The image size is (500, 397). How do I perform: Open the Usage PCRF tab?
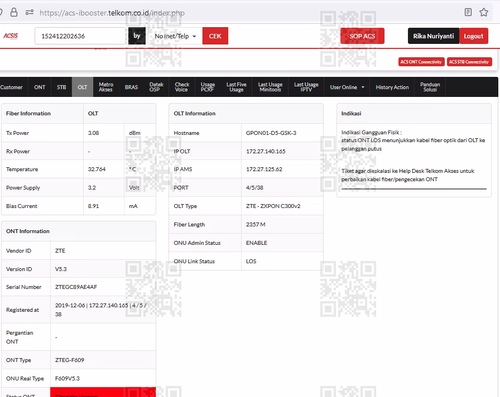tap(207, 87)
